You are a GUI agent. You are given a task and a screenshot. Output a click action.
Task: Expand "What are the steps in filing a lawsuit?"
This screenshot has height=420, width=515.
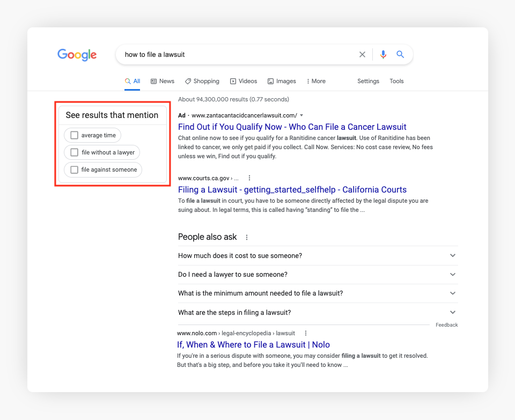pyautogui.click(x=453, y=313)
